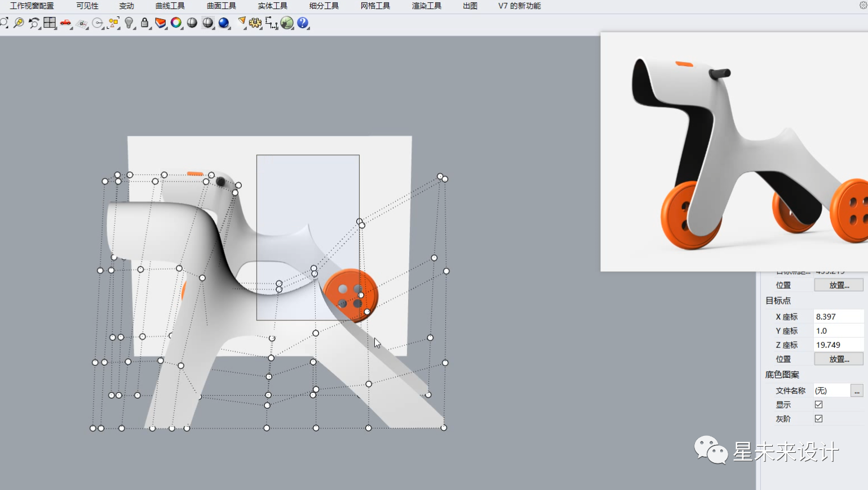Click the red car icon
The width and height of the screenshot is (868, 490).
click(x=66, y=23)
